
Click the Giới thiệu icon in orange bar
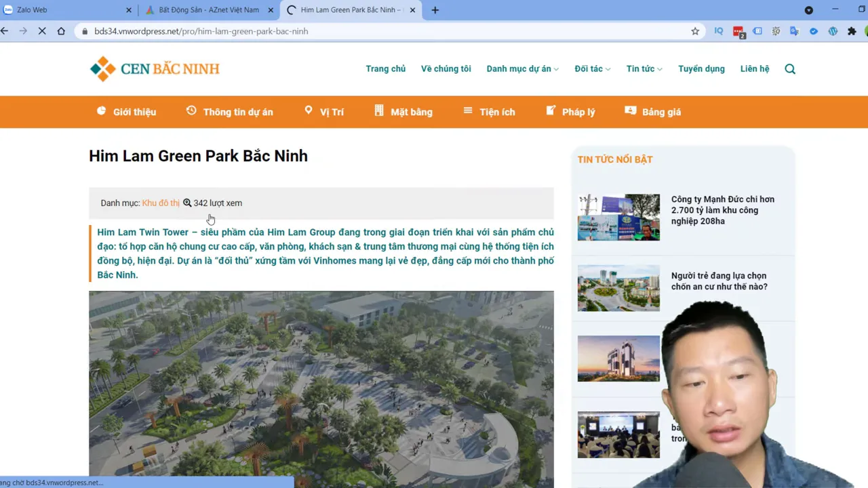[x=102, y=110]
